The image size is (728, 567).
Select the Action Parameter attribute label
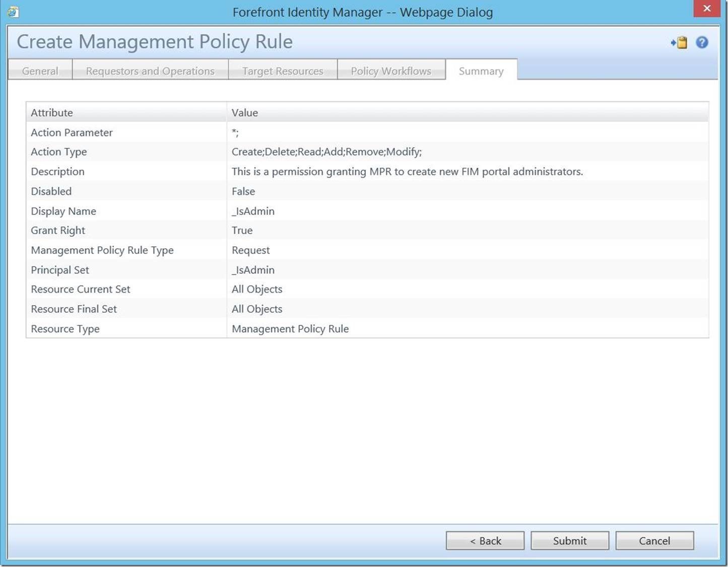pos(72,132)
